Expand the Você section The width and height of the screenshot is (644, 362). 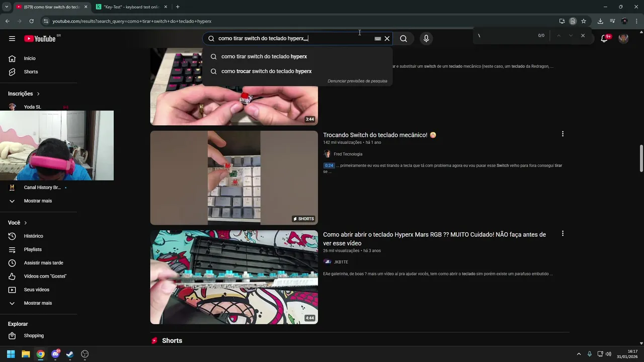[x=18, y=223]
